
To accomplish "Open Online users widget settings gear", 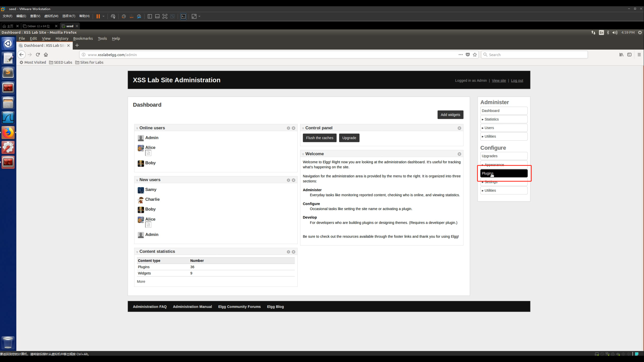I will 288,128.
